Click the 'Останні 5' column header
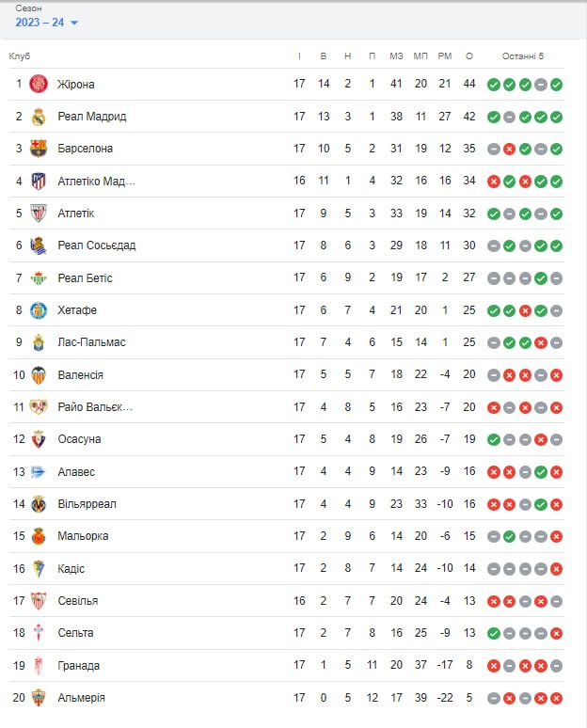 pyautogui.click(x=523, y=56)
